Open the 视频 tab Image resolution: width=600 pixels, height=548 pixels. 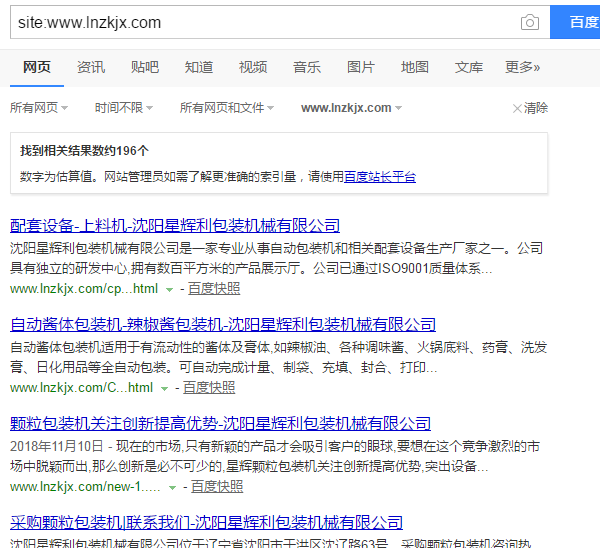point(253,67)
